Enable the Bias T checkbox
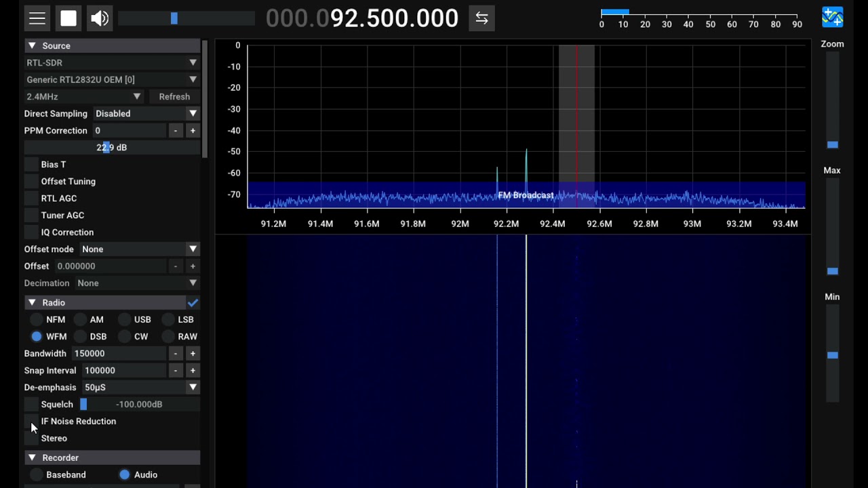The height and width of the screenshot is (488, 868). 31,164
